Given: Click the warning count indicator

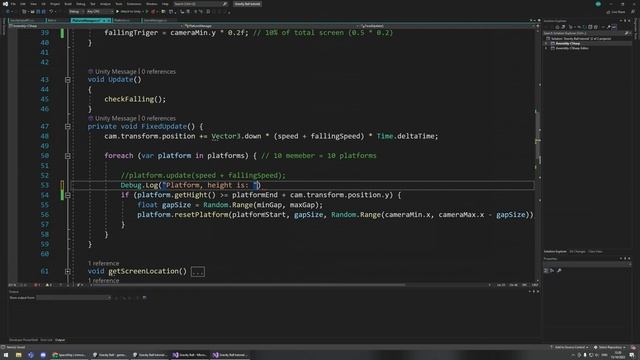Looking at the screenshot, I should (x=49, y=285).
